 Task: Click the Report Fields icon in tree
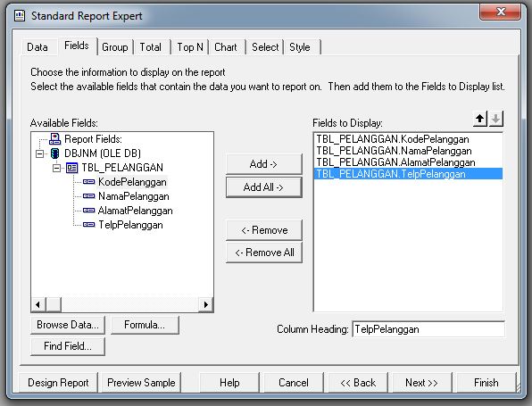tap(54, 138)
